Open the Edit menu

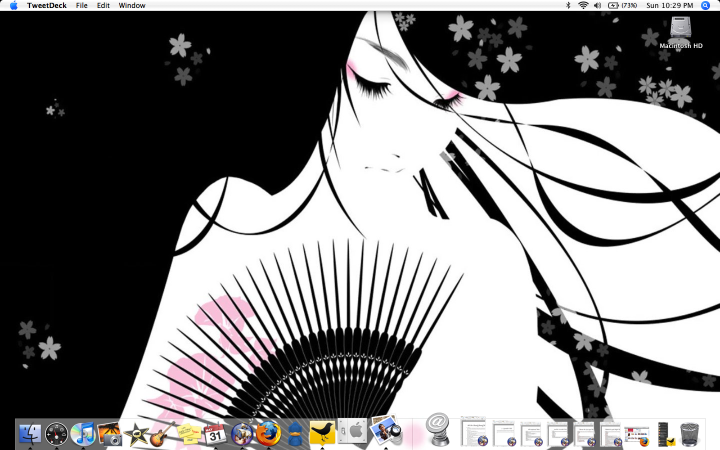coord(103,6)
